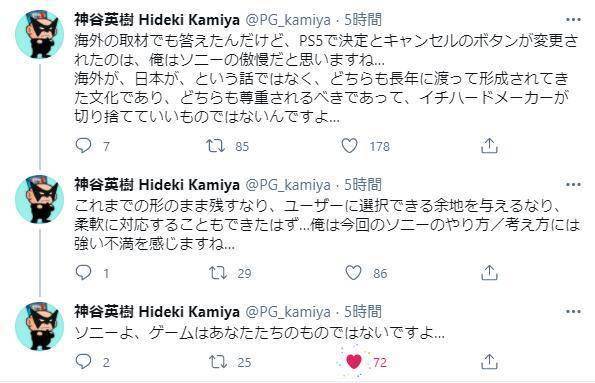
Task: Share the second tweet
Action: pos(489,273)
